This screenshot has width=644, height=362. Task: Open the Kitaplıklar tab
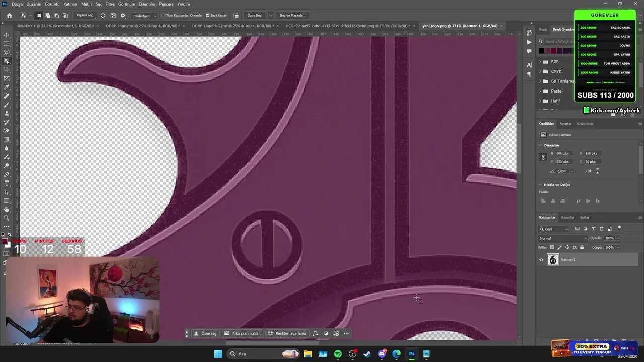[585, 123]
